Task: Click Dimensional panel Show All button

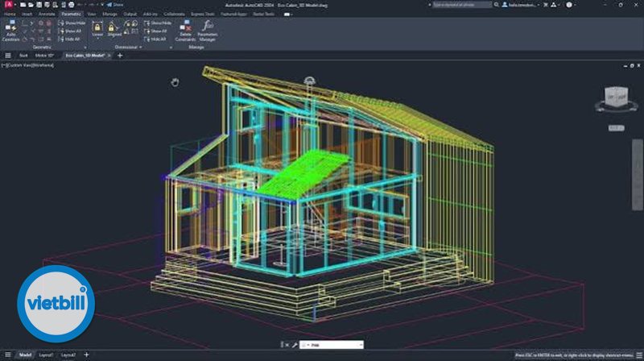Action: click(155, 31)
